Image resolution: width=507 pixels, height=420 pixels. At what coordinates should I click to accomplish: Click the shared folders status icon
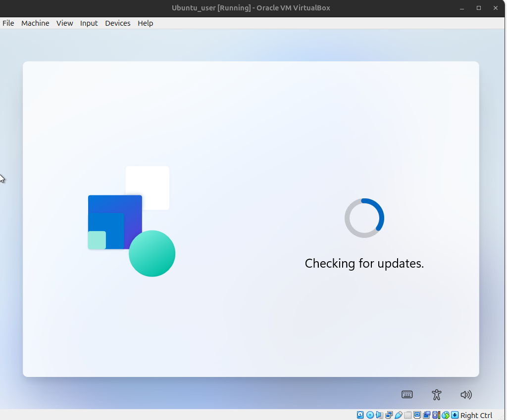coord(408,415)
